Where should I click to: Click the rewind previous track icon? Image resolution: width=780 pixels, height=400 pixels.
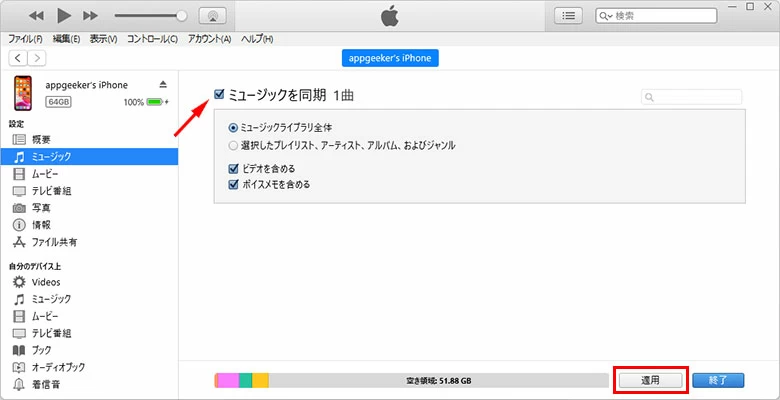tap(37, 16)
